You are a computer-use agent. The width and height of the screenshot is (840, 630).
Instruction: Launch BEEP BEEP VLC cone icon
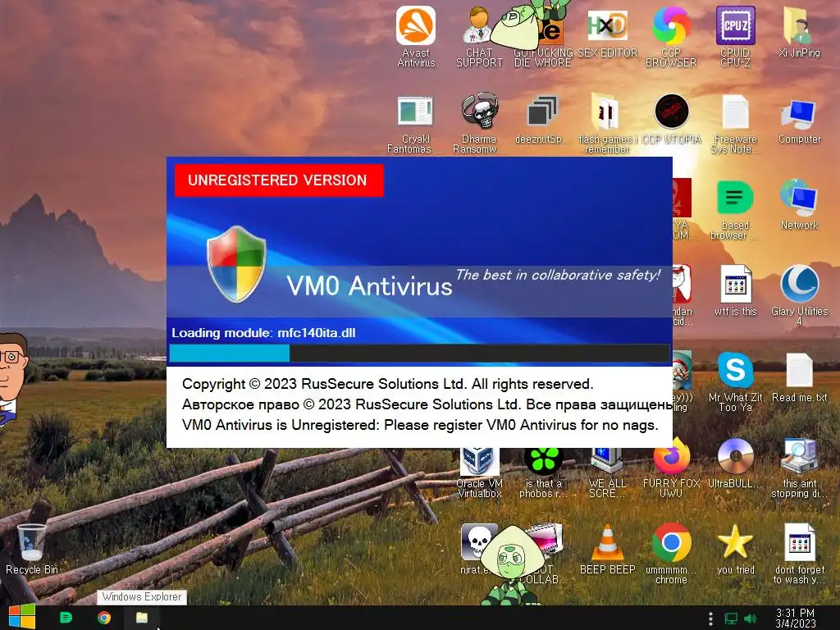coord(607,549)
